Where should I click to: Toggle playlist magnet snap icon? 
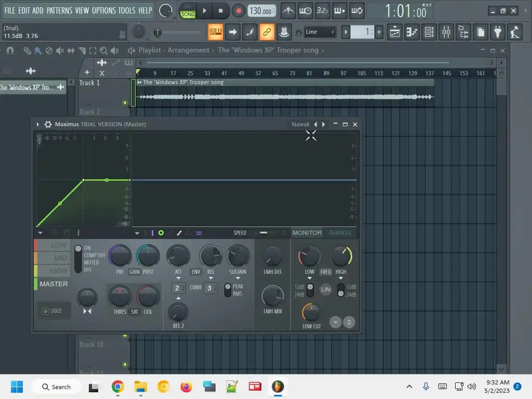point(10,50)
